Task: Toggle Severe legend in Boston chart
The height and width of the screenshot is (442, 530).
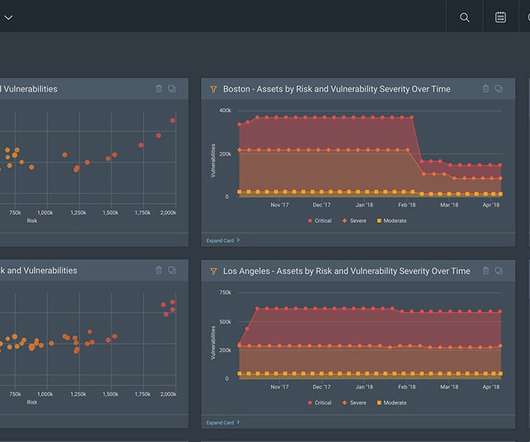Action: [354, 221]
